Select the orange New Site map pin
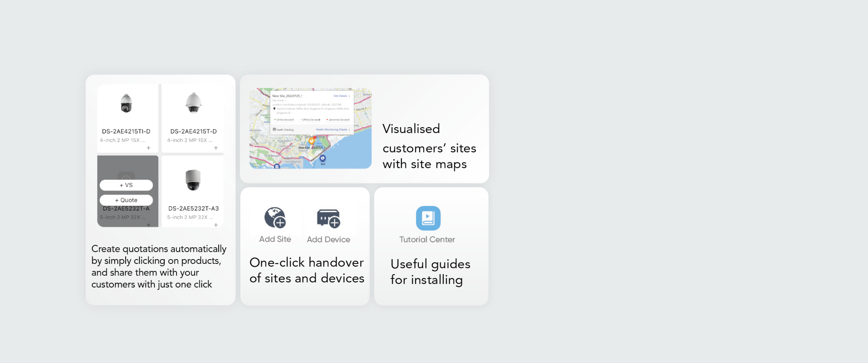This screenshot has width=868, height=363. (x=312, y=141)
